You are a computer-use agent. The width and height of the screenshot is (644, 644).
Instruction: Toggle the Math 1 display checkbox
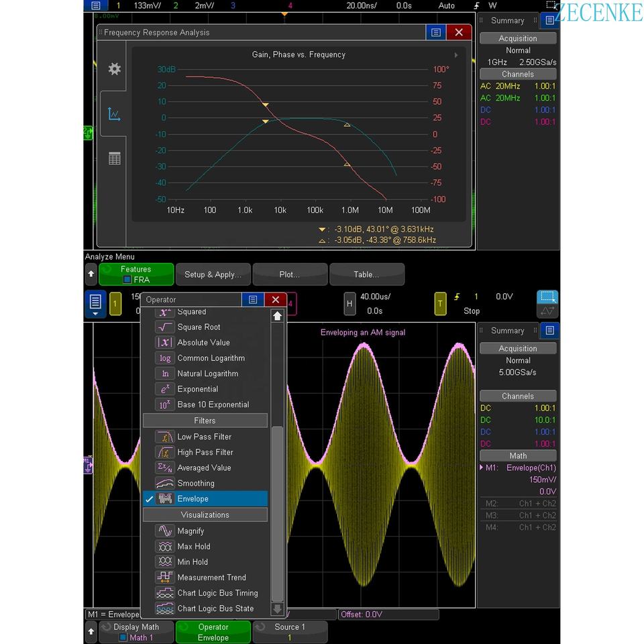[x=124, y=637]
